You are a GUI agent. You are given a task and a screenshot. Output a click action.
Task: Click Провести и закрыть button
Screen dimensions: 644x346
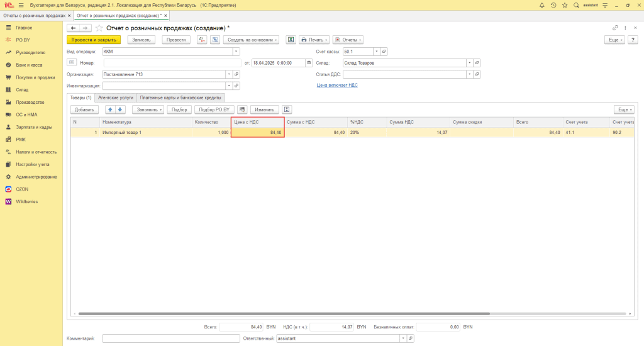94,40
